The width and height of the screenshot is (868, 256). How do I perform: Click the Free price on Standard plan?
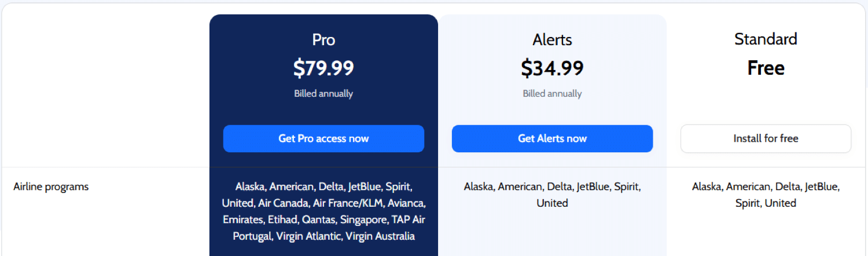click(x=766, y=68)
